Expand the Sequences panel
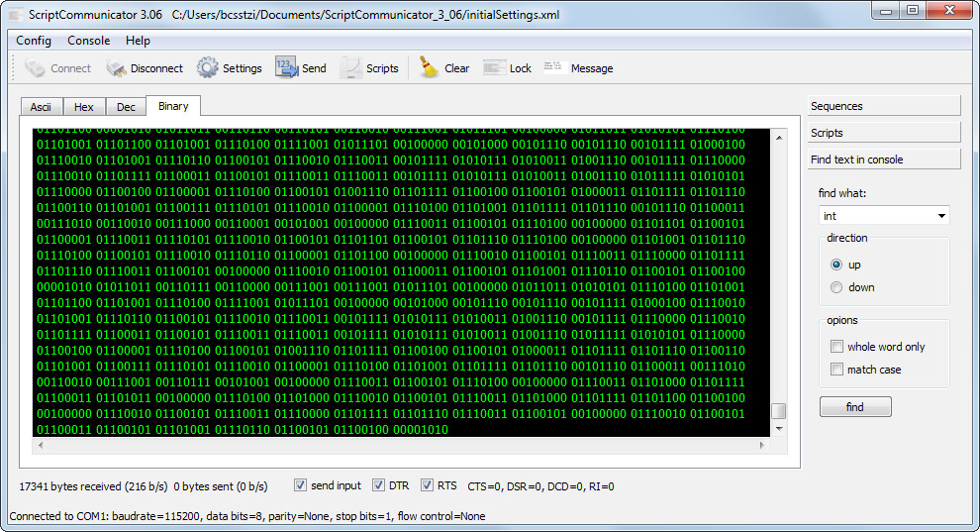The width and height of the screenshot is (980, 532). [x=884, y=106]
